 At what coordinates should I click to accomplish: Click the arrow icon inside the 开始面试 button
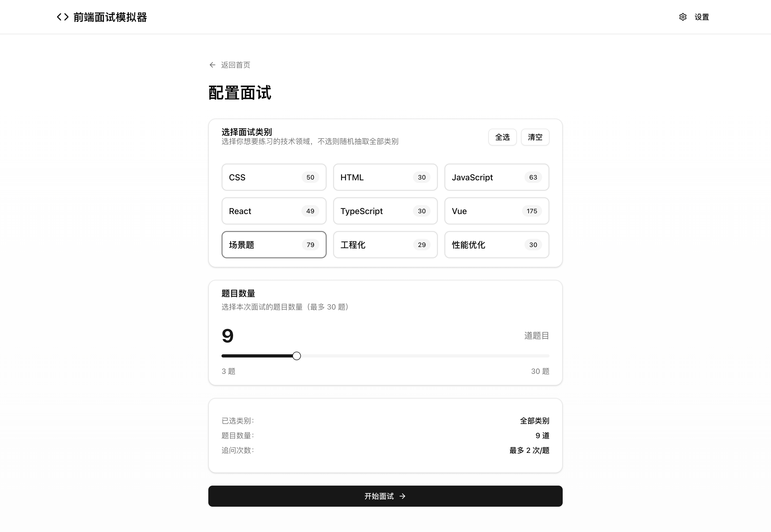pyautogui.click(x=403, y=496)
